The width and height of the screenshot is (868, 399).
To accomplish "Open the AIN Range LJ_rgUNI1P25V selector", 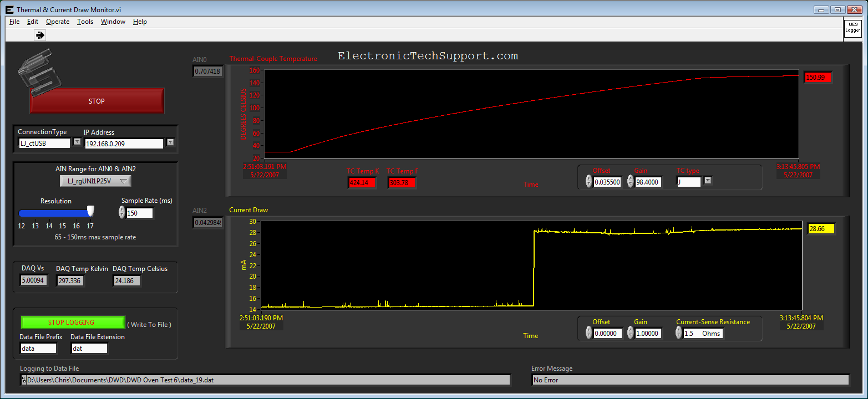I will point(95,181).
